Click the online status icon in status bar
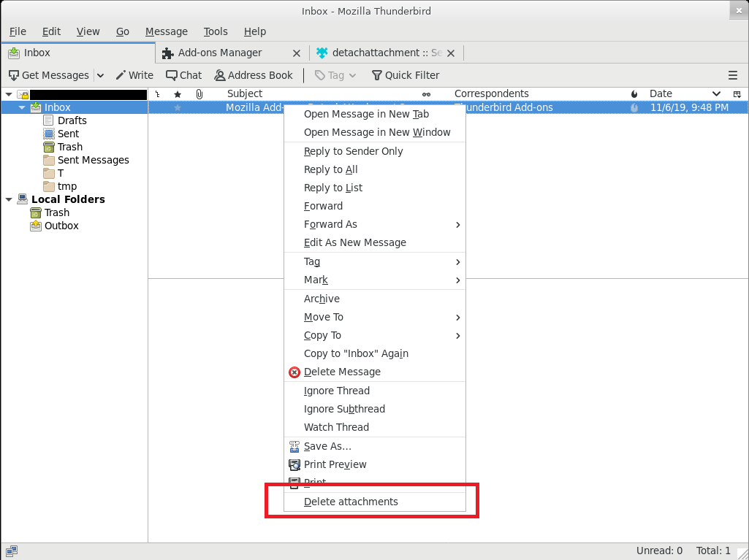Screen dimensions: 749x560 coord(12,551)
